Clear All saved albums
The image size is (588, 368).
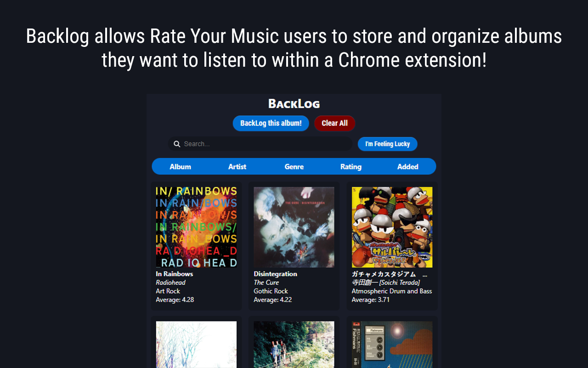[334, 123]
